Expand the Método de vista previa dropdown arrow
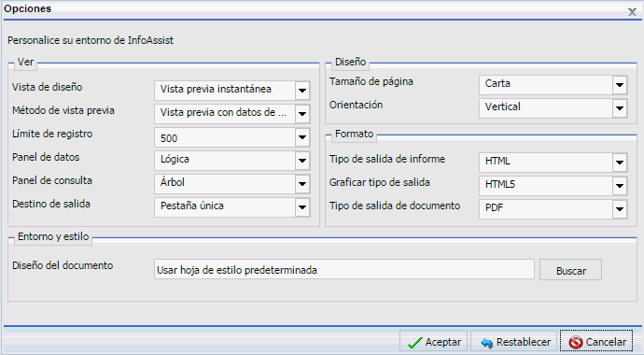 pyautogui.click(x=302, y=114)
